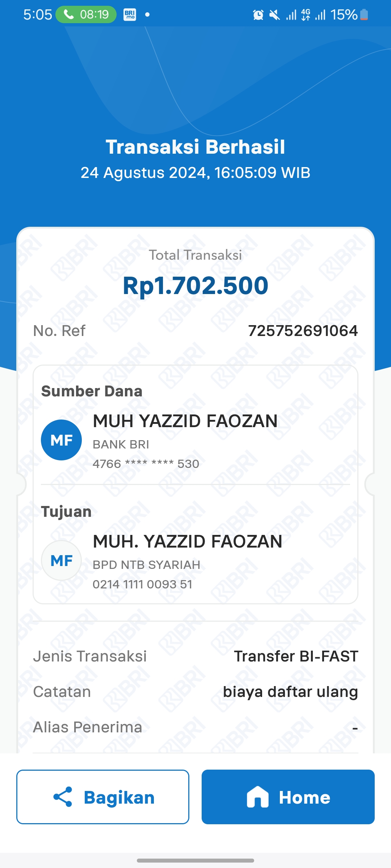Tap the ongoing call timer pill
This screenshot has height=868, width=391.
[x=86, y=14]
